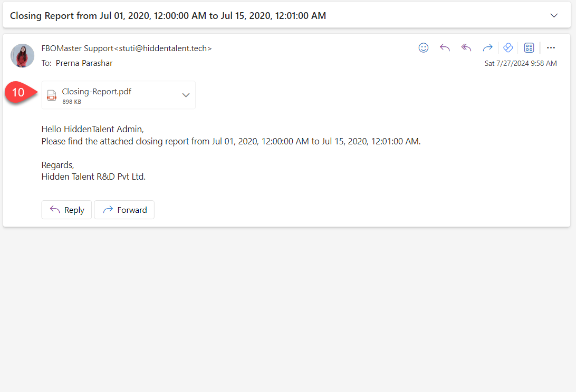Click the message timestamp Sat 7/27/2024
The width and height of the screenshot is (576, 392).
(x=520, y=63)
